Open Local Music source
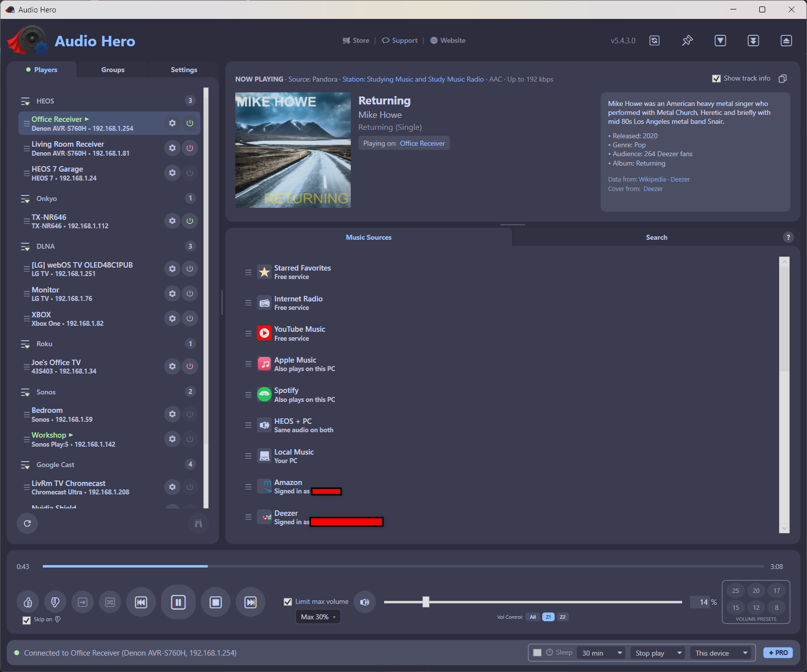 tap(294, 456)
